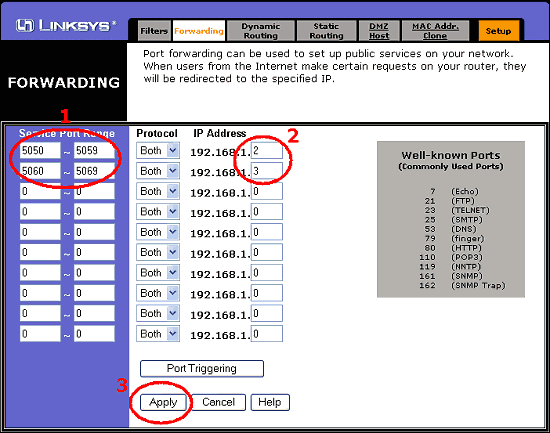Click the start port field containing 5050

[40, 151]
